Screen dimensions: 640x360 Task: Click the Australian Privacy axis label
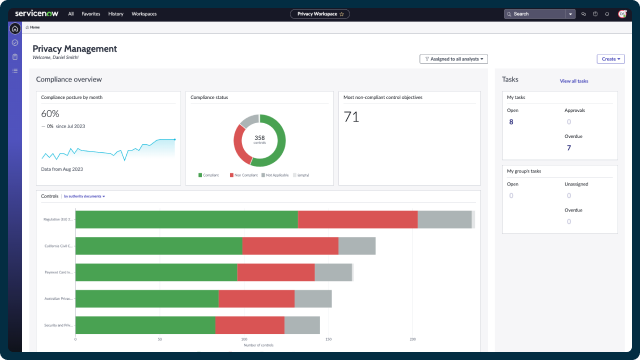click(58, 299)
